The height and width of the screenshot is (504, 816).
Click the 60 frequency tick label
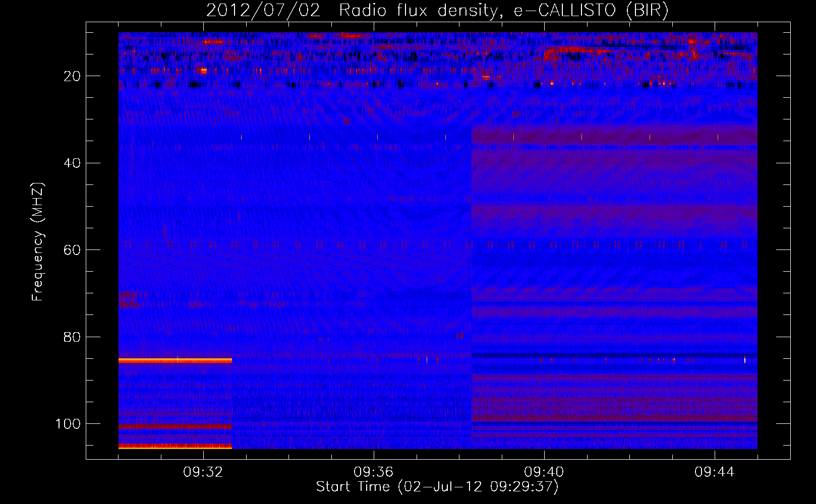pos(72,250)
